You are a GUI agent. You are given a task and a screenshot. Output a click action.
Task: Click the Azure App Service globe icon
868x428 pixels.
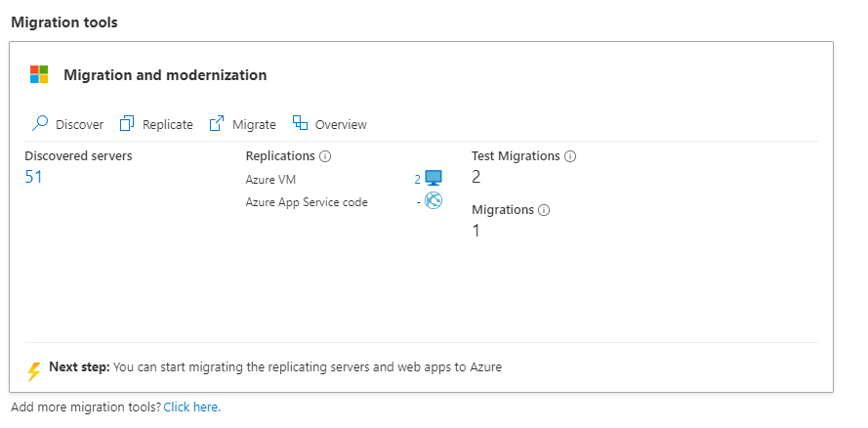point(434,201)
